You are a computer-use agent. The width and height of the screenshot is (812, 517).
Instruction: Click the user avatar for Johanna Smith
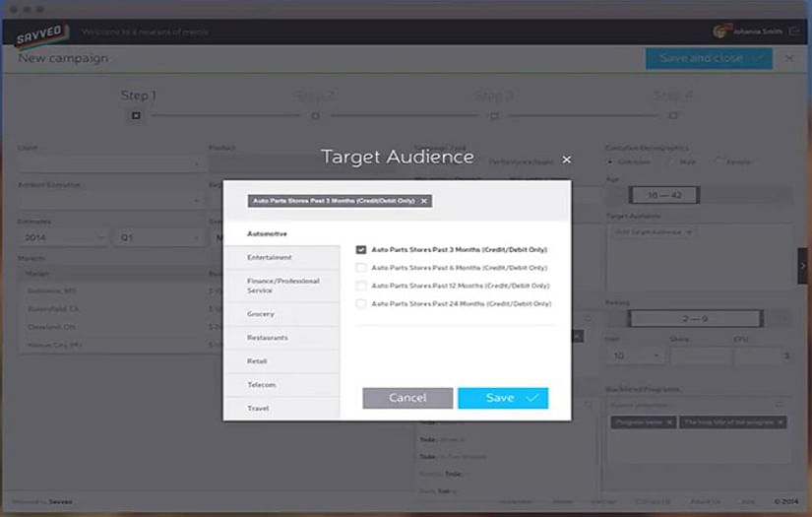(720, 32)
